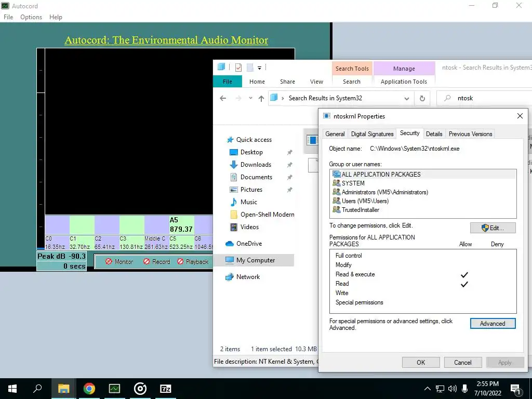This screenshot has height=399, width=532.
Task: Click the pin icon beside Desktop
Action: 290,152
